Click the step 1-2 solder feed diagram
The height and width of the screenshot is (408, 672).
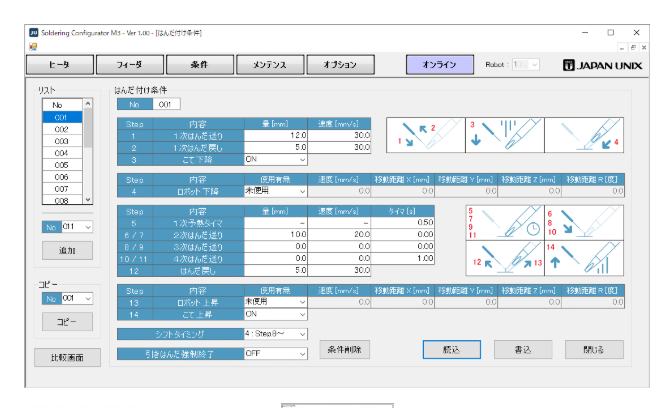pyautogui.click(x=426, y=135)
